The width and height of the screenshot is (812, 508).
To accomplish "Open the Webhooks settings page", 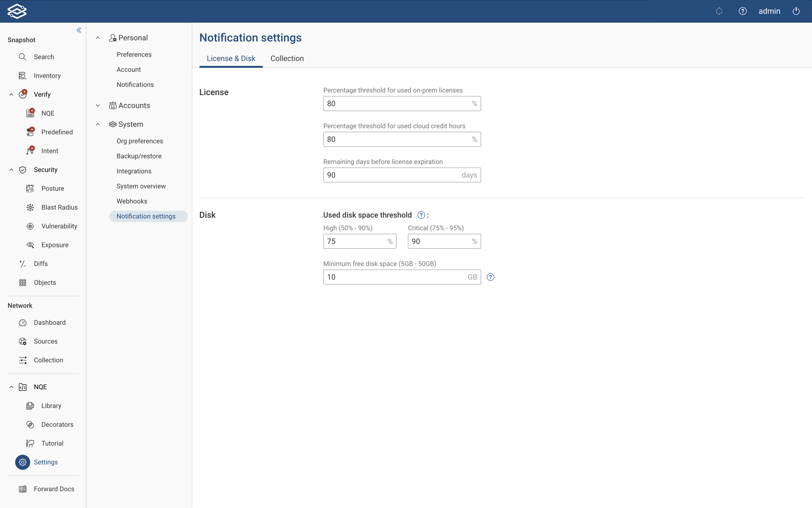I will click(132, 201).
